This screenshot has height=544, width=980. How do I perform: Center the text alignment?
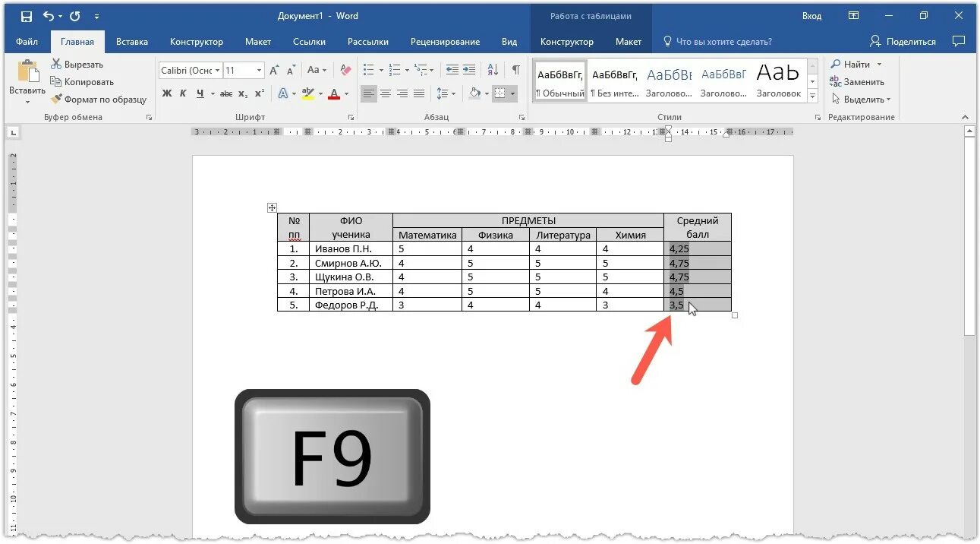386,93
